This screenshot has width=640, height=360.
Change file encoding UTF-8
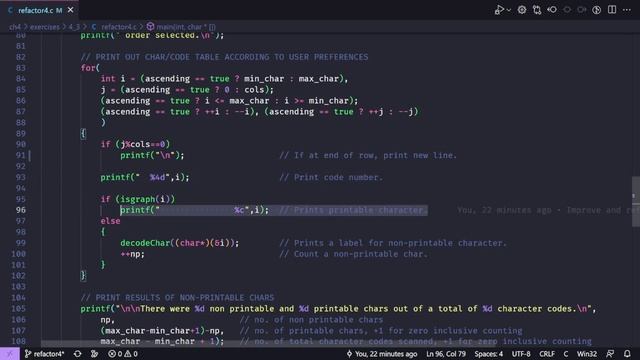[x=521, y=354]
